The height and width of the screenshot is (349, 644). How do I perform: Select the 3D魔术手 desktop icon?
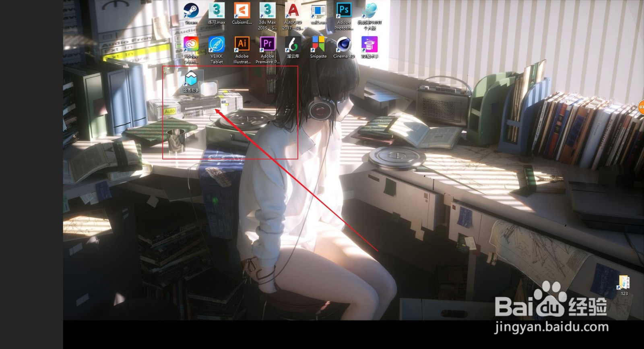369,48
